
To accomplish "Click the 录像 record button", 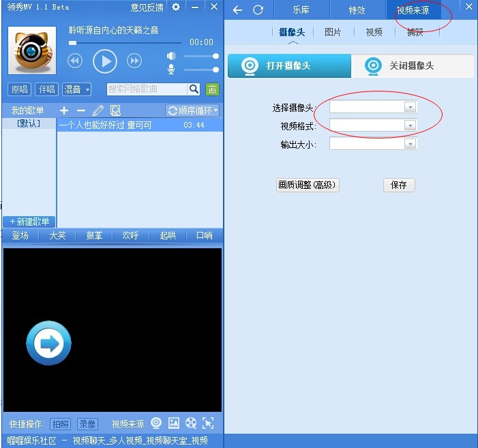I will [x=87, y=424].
